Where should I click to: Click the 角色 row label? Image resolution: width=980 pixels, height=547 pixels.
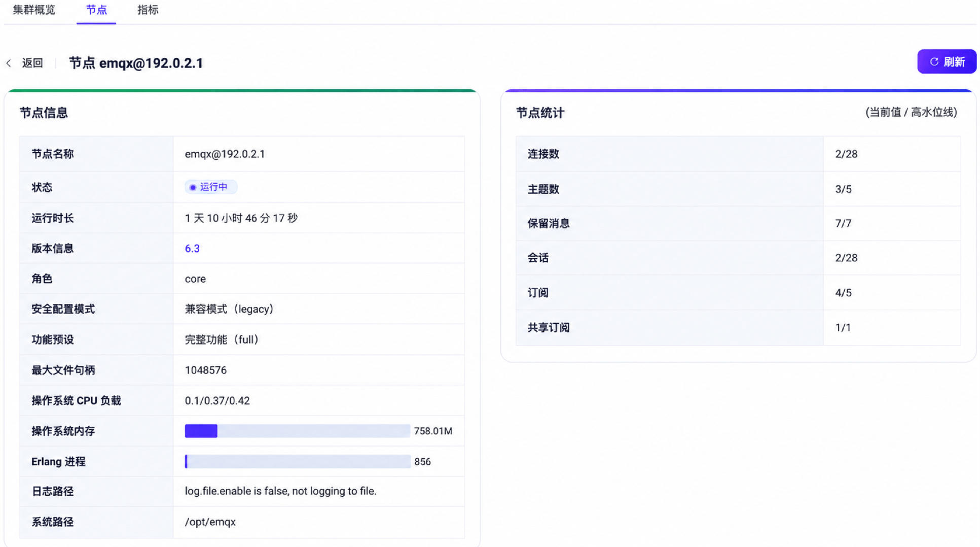pyautogui.click(x=42, y=279)
